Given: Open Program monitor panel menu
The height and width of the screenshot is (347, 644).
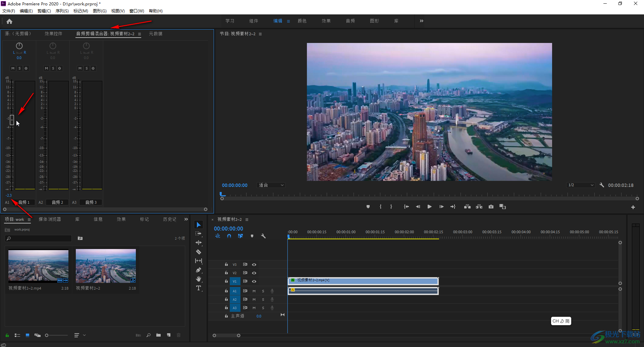Looking at the screenshot, I should [260, 34].
